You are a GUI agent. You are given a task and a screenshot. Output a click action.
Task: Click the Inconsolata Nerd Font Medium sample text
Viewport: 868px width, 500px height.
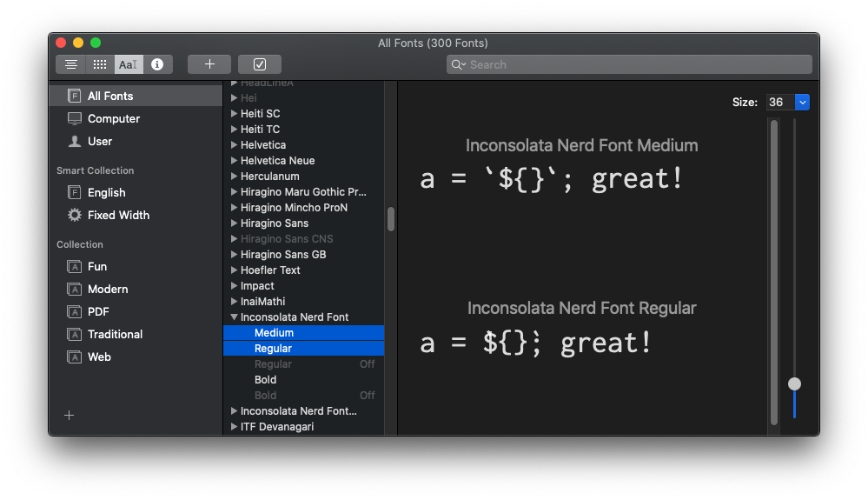click(552, 179)
